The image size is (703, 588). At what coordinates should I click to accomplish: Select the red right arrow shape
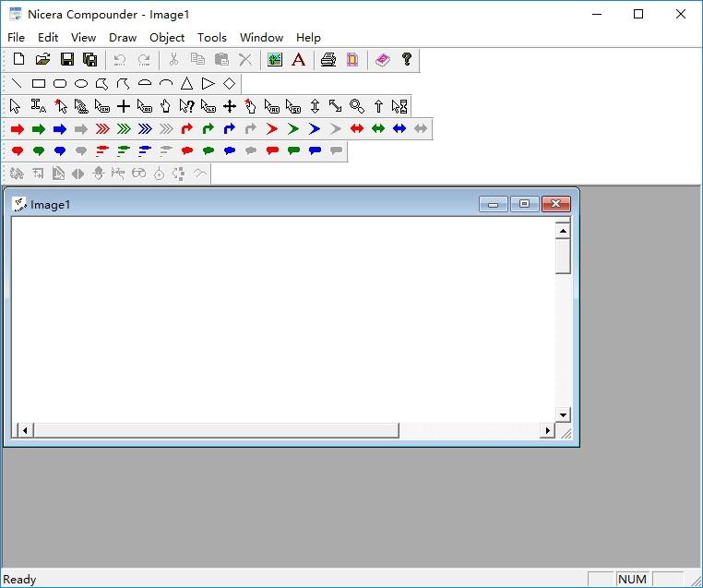[x=18, y=129]
